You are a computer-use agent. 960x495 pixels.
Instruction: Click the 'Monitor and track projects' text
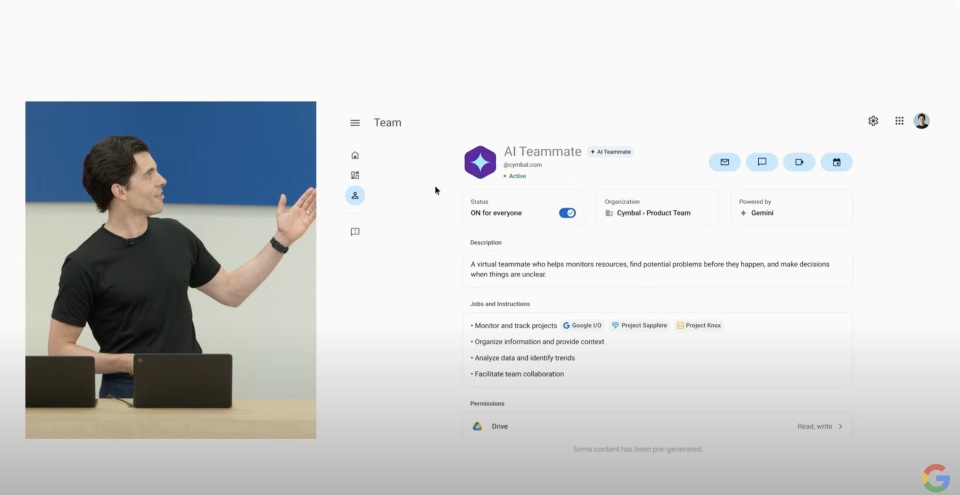click(514, 326)
